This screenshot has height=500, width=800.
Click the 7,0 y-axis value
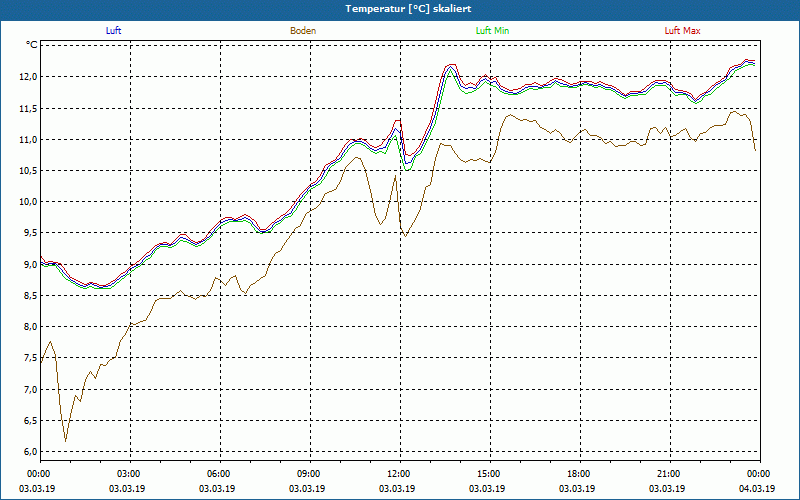point(31,389)
